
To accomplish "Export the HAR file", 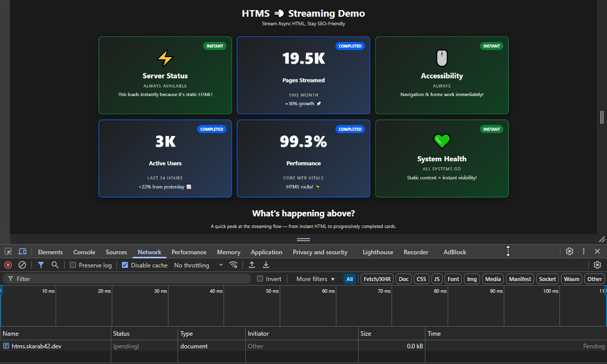I will tap(266, 264).
